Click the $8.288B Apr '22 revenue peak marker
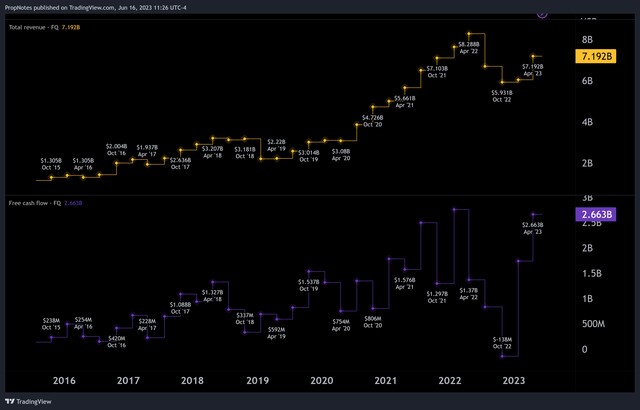 [468, 34]
